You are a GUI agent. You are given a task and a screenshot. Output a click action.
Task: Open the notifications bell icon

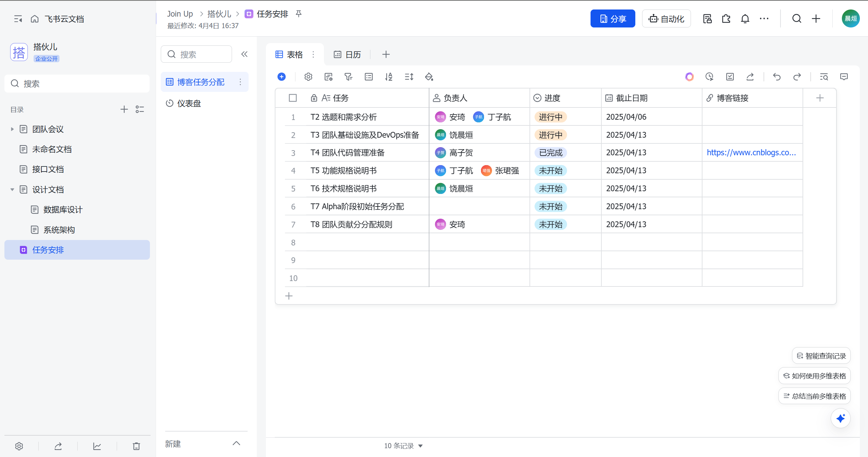click(x=745, y=19)
